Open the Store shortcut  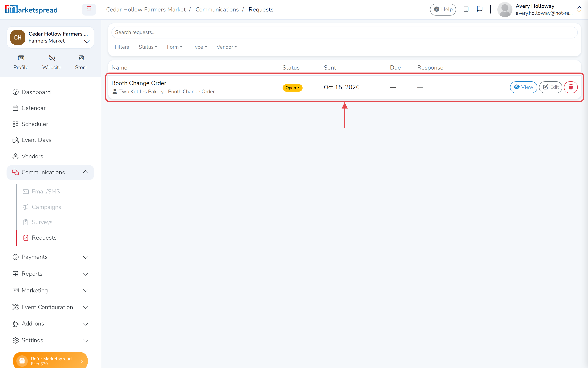click(x=81, y=63)
